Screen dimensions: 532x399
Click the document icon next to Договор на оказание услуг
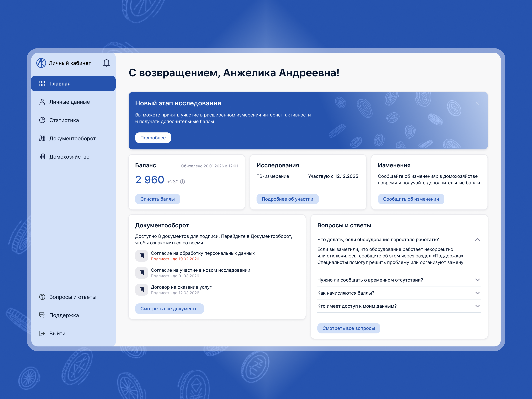(x=142, y=290)
